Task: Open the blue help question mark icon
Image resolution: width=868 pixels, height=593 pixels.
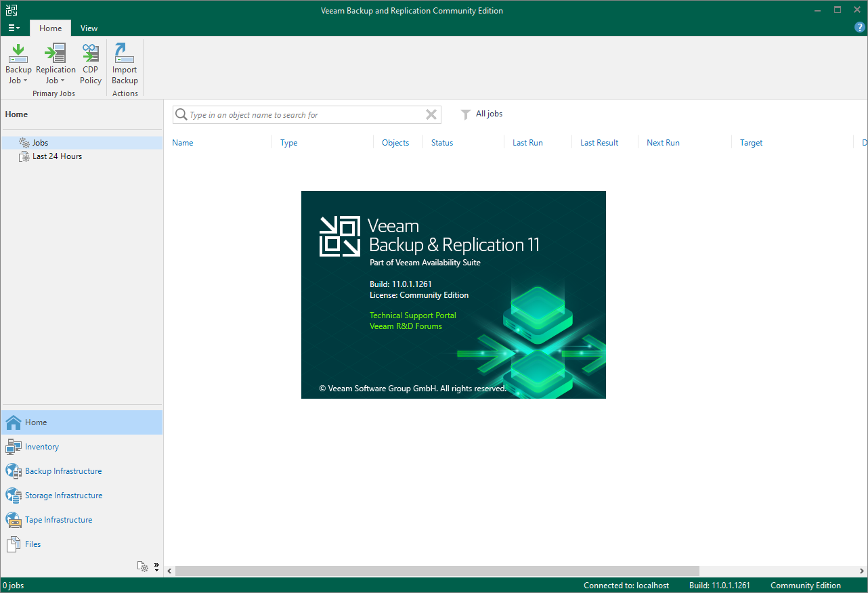Action: tap(860, 28)
